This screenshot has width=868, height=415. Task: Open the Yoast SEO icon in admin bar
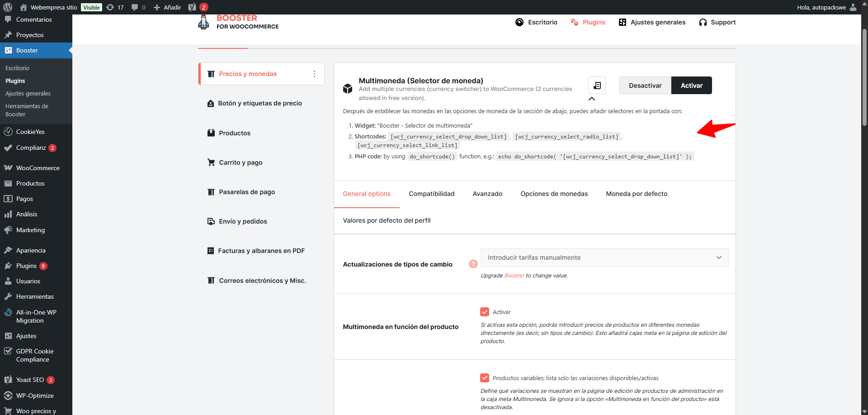click(x=193, y=7)
